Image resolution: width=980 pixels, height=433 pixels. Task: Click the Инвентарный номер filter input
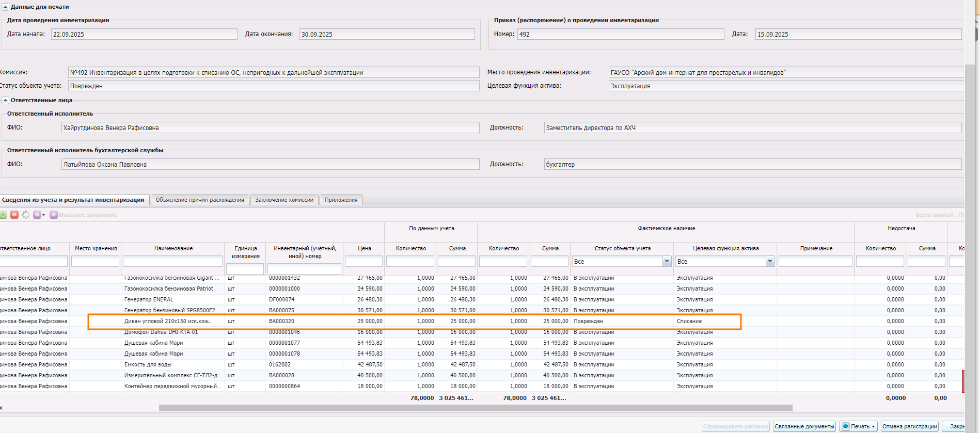tap(304, 269)
